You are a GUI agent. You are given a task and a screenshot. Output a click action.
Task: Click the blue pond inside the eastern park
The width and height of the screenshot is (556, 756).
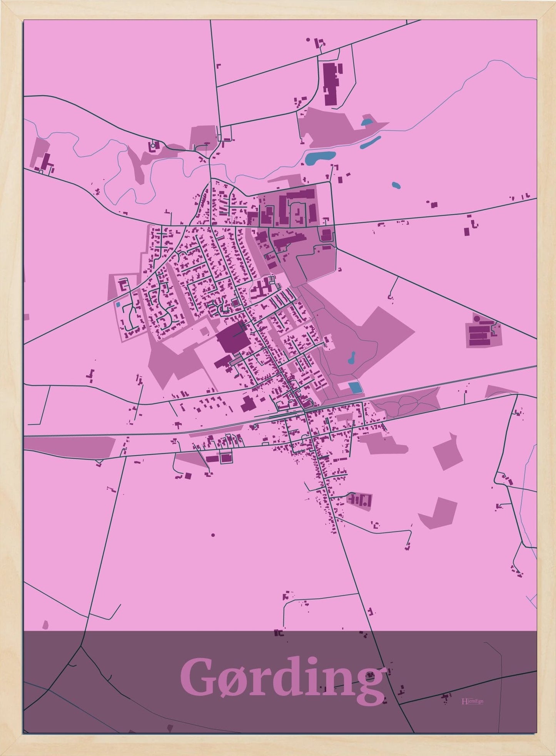[x=351, y=358]
